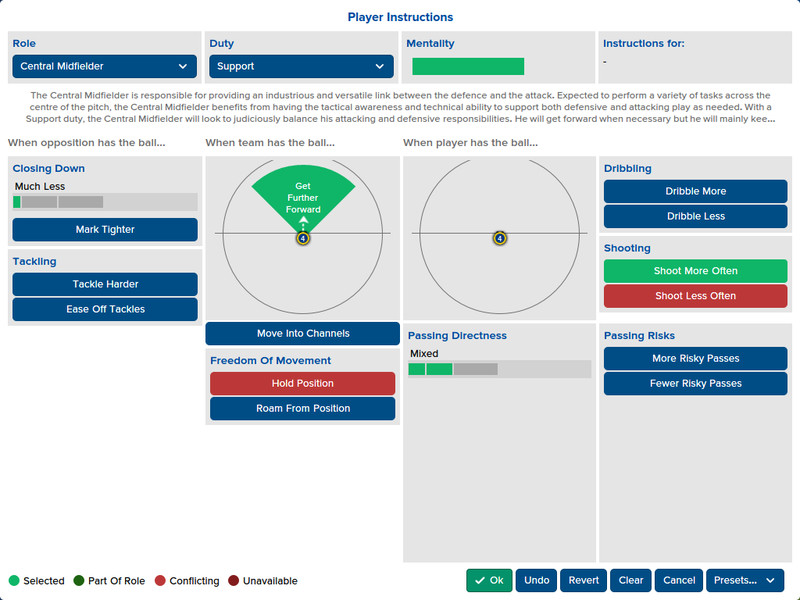Adjust the Closing Down slider bar

tap(105, 202)
